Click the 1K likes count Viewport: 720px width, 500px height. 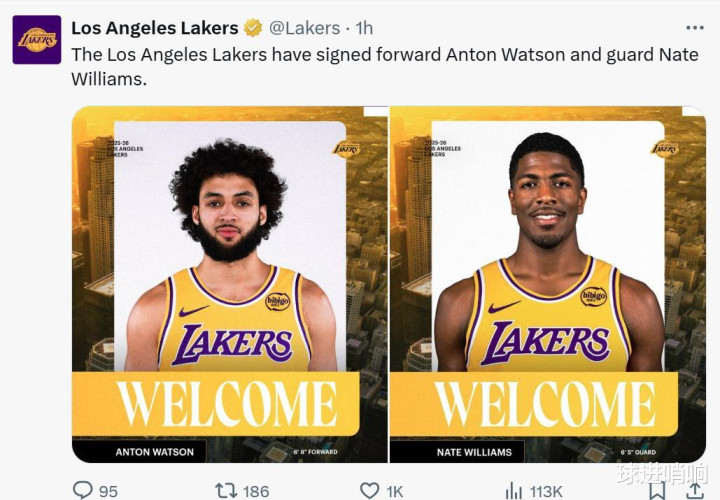[x=395, y=491]
